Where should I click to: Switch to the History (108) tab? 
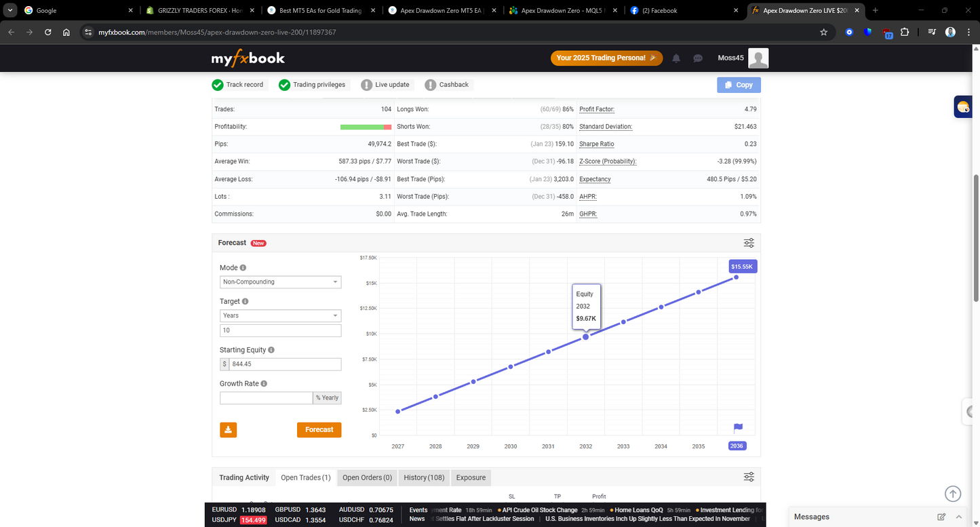point(423,477)
